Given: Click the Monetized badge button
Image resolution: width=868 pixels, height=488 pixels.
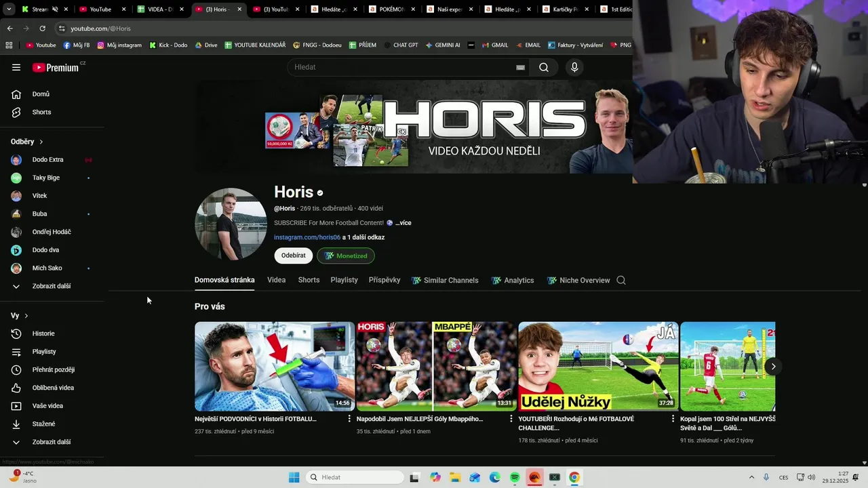Looking at the screenshot, I should point(346,256).
